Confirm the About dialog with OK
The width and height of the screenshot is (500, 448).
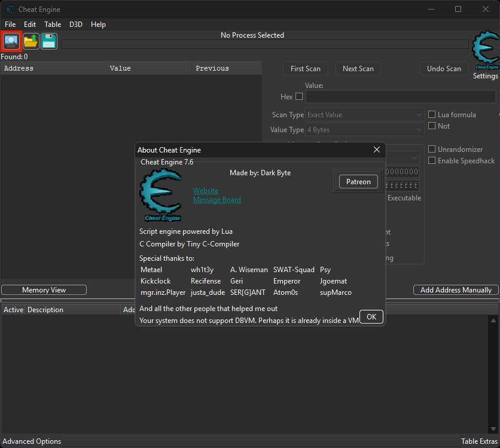[x=371, y=316]
